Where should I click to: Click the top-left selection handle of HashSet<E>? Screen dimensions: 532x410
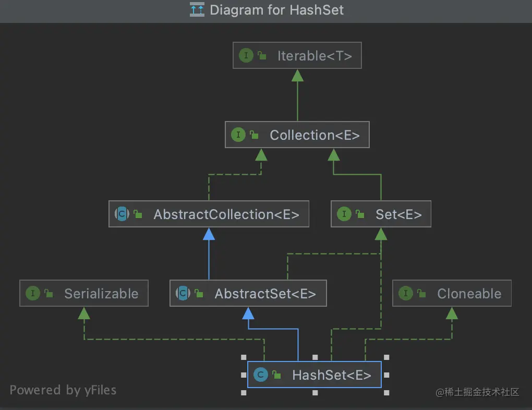coord(244,357)
